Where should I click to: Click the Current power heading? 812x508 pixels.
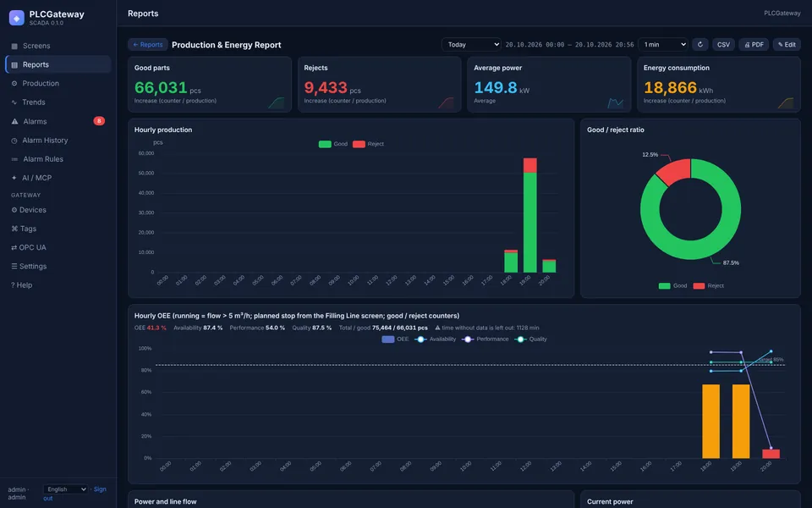point(610,501)
